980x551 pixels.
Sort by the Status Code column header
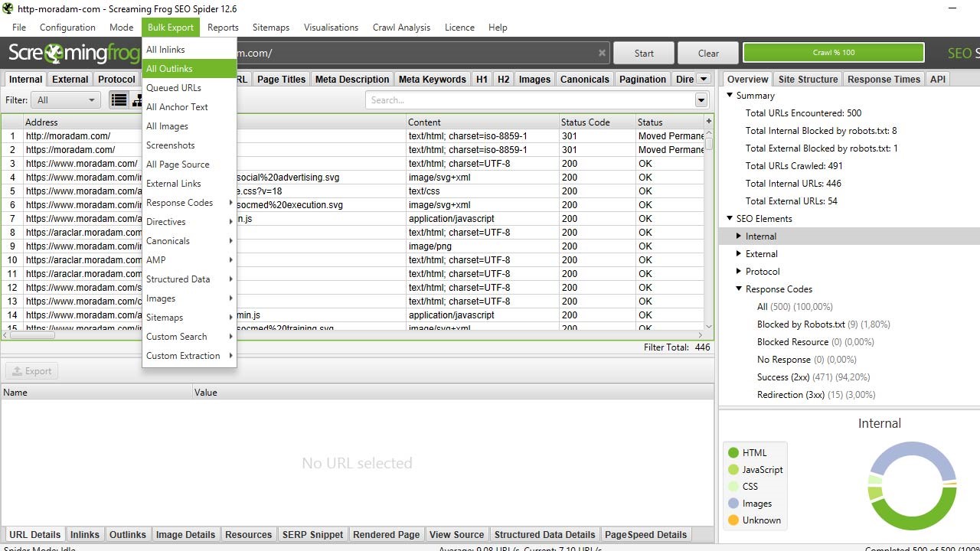click(597, 122)
